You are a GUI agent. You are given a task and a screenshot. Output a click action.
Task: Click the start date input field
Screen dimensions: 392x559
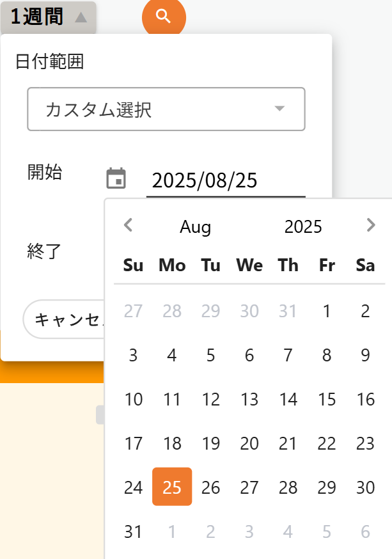coord(225,181)
